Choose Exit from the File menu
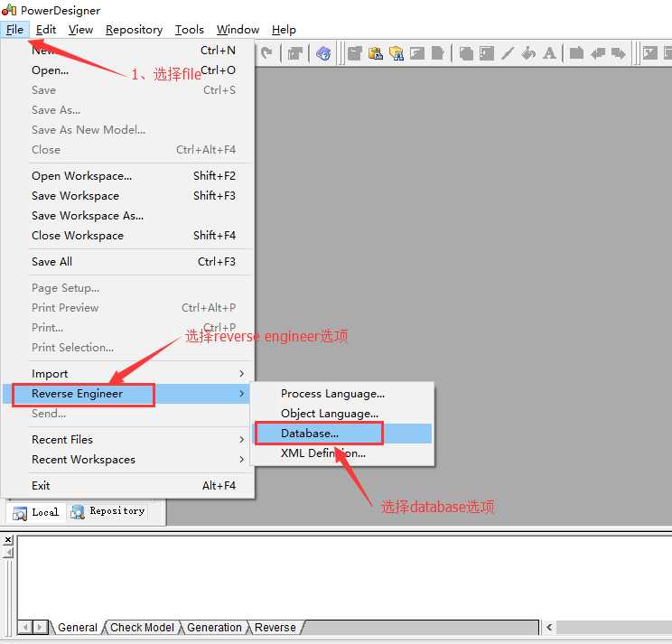672x644 pixels. 128,485
